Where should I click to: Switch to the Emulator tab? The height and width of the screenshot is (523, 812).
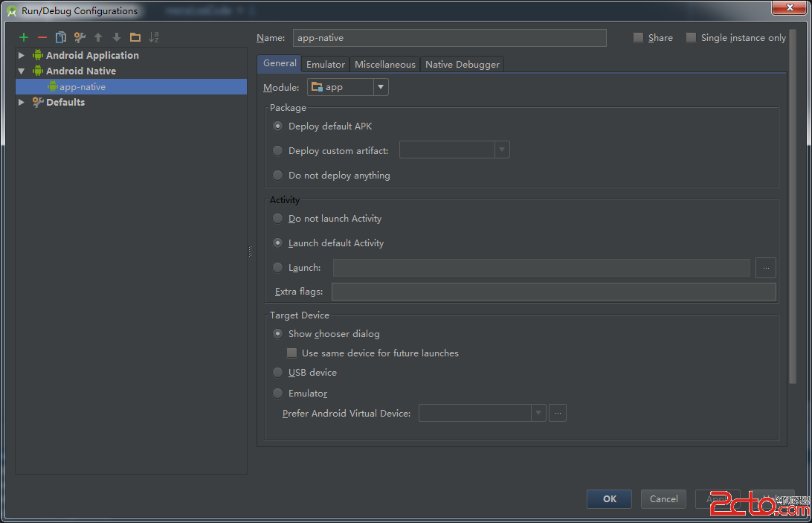point(326,65)
